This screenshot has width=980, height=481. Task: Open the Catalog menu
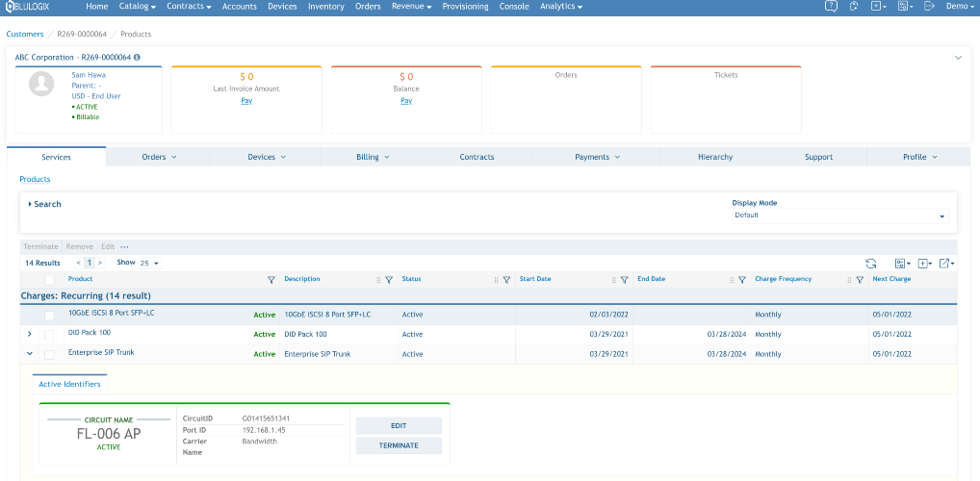pyautogui.click(x=138, y=6)
